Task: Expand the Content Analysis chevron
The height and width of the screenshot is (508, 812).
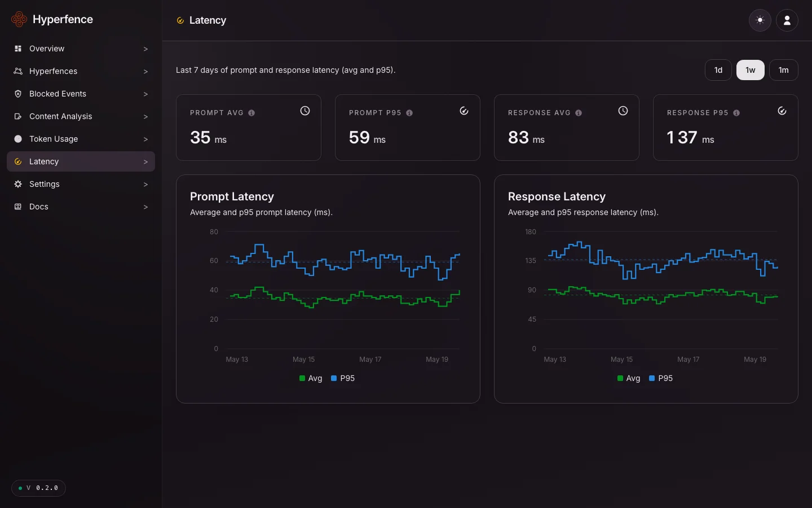Action: (x=145, y=117)
